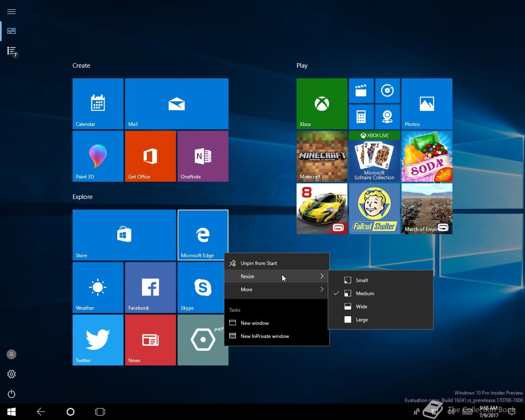Open the Power options button
Image resolution: width=525 pixels, height=420 pixels.
point(11,394)
